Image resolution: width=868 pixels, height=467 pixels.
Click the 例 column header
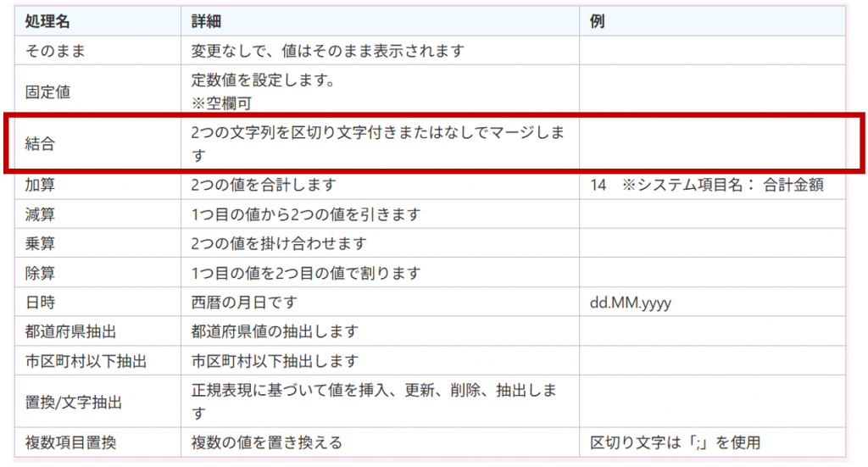[712, 21]
